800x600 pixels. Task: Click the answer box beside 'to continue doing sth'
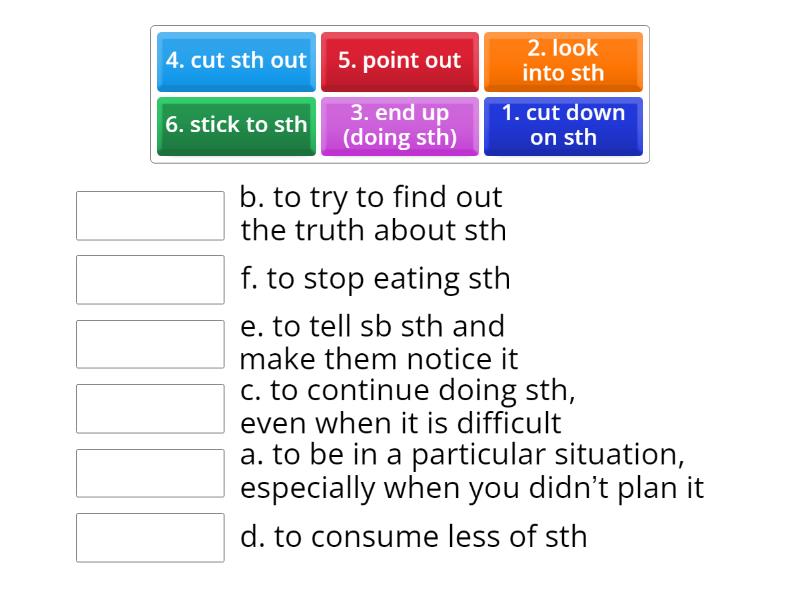[150, 408]
